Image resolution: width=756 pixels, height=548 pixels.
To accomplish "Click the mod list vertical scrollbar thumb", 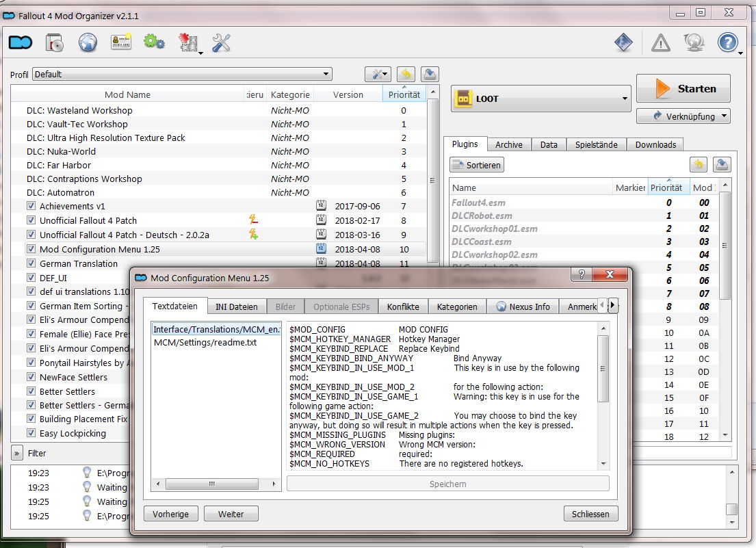I will pyautogui.click(x=432, y=181).
